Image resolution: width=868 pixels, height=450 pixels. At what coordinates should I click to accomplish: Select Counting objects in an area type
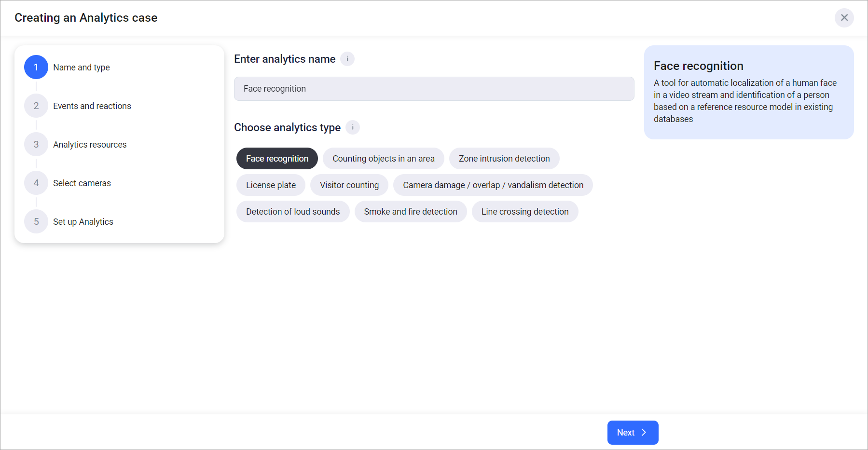click(383, 159)
